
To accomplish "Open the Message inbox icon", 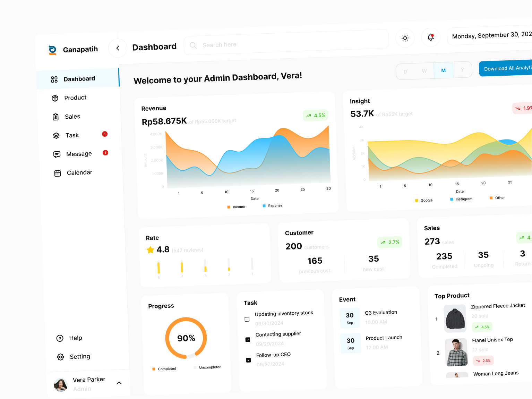I will click(57, 154).
